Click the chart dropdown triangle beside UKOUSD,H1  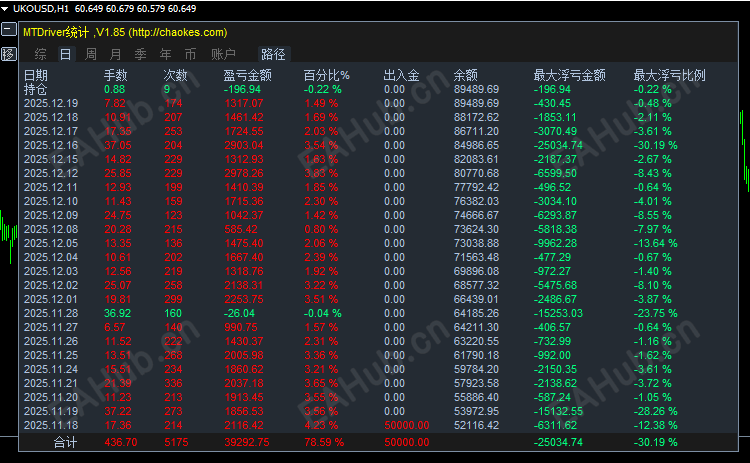(x=5, y=9)
